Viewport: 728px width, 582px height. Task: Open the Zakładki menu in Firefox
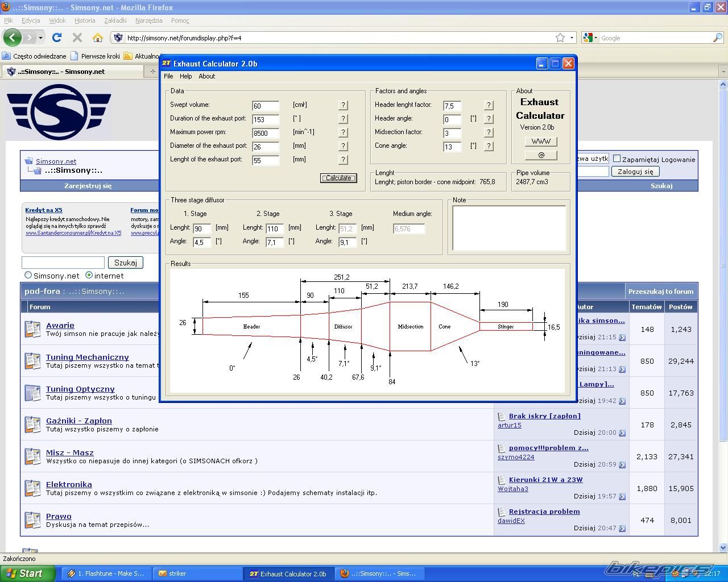coord(115,20)
